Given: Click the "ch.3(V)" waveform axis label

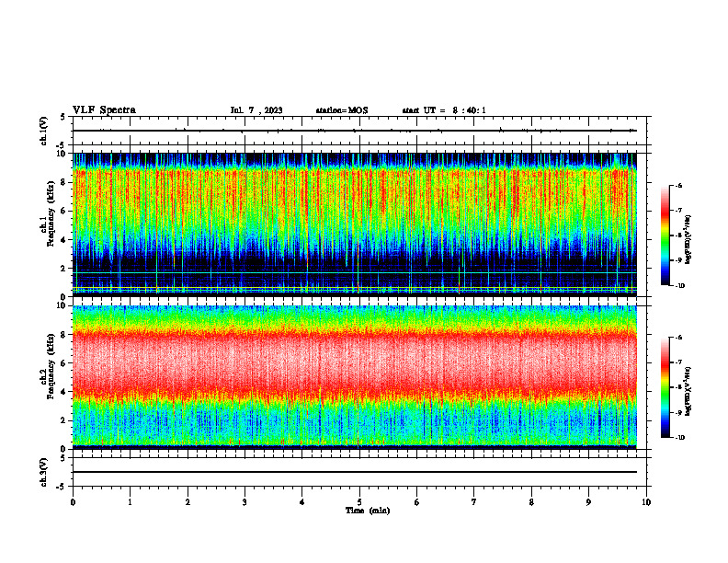Looking at the screenshot, I should (44, 472).
